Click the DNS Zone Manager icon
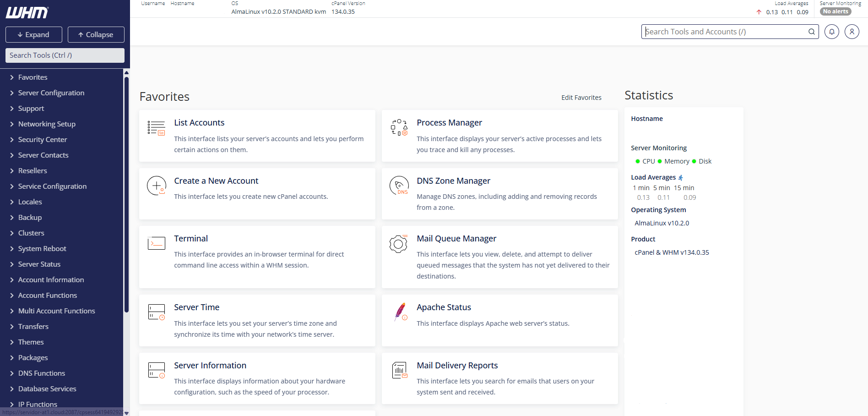This screenshot has height=416, width=868. pyautogui.click(x=399, y=186)
